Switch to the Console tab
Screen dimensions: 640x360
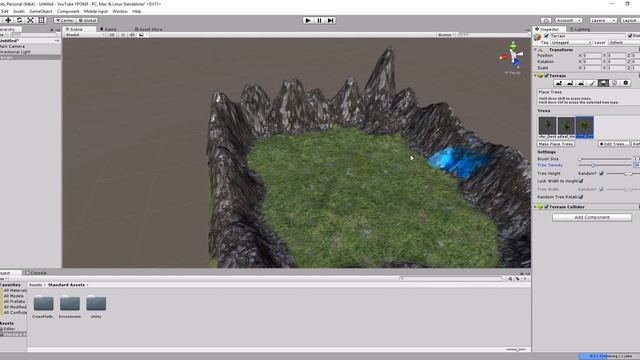[x=36, y=273]
